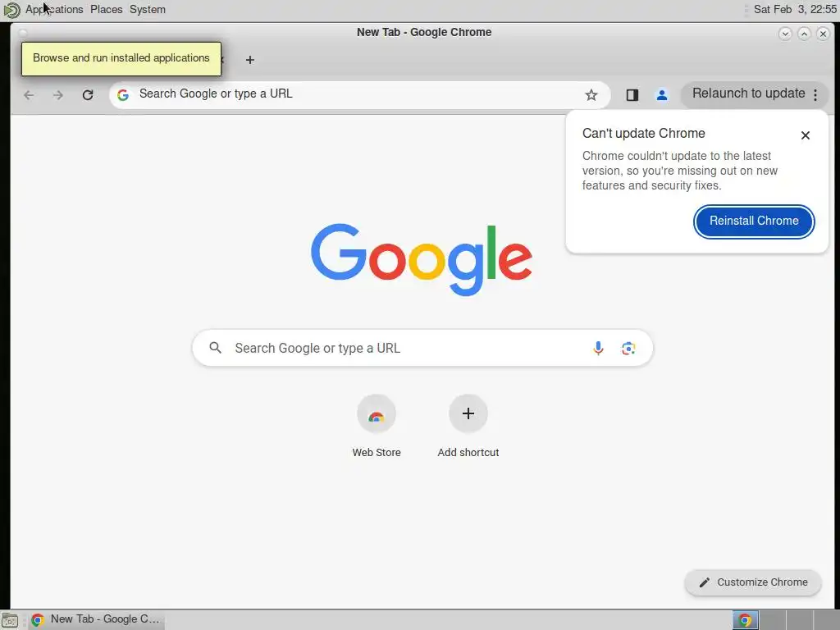840x630 pixels.
Task: Click the clock showing Sat Feb 3
Action: (795, 9)
